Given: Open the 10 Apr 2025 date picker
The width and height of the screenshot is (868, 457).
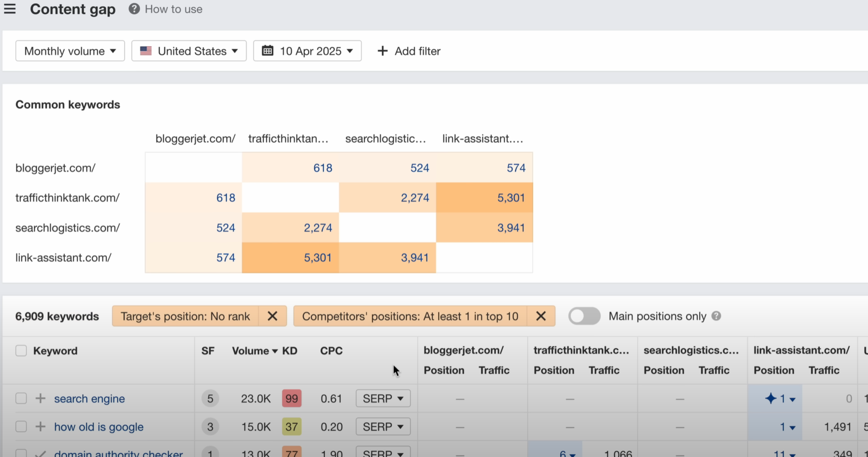Looking at the screenshot, I should pos(307,51).
